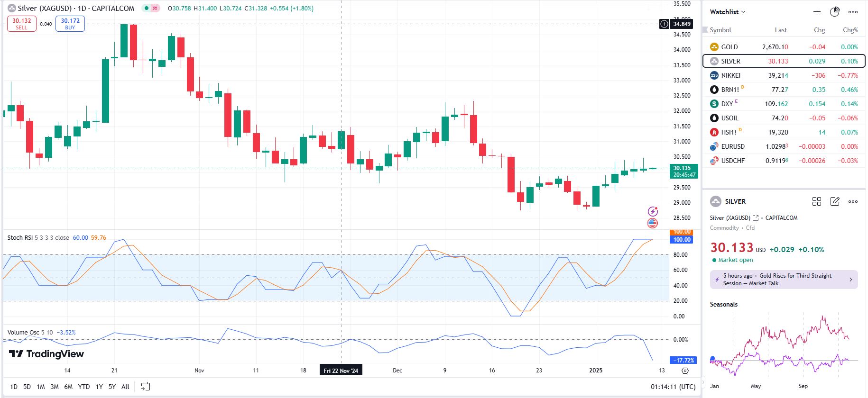Open the watchlist three-dot options menu
The height and width of the screenshot is (398, 868).
853,12
